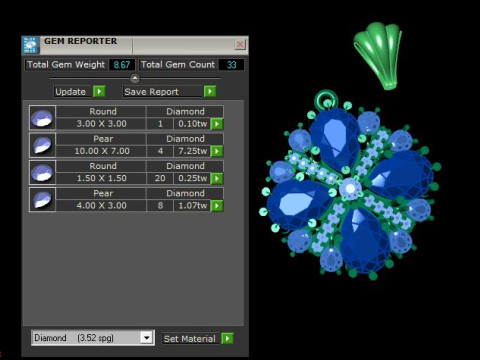Select the Round 1.50 X 1.50 gem thumbnail
Viewport: 480px width, 360px height.
click(x=42, y=172)
